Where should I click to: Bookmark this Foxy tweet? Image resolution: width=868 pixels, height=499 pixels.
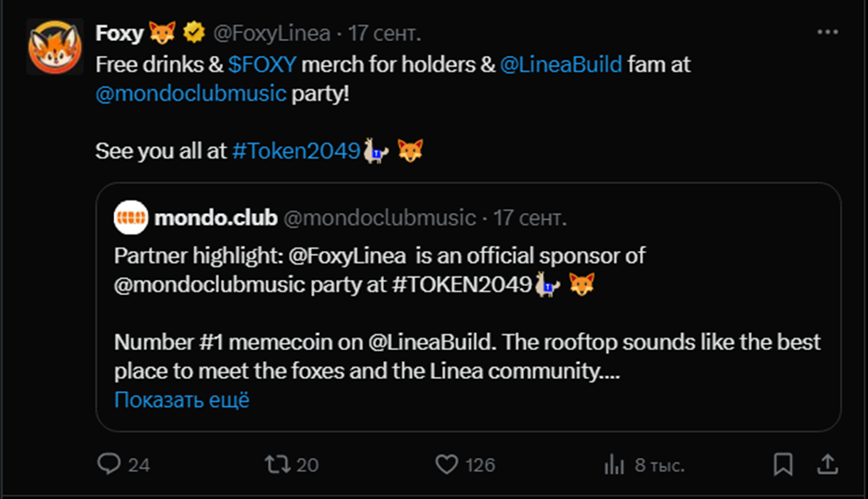tap(782, 464)
